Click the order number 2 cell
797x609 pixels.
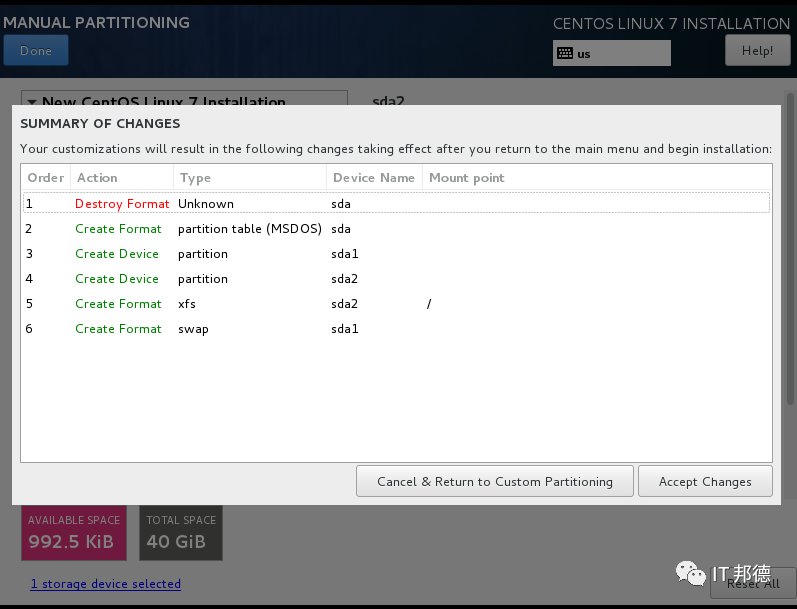coord(29,229)
